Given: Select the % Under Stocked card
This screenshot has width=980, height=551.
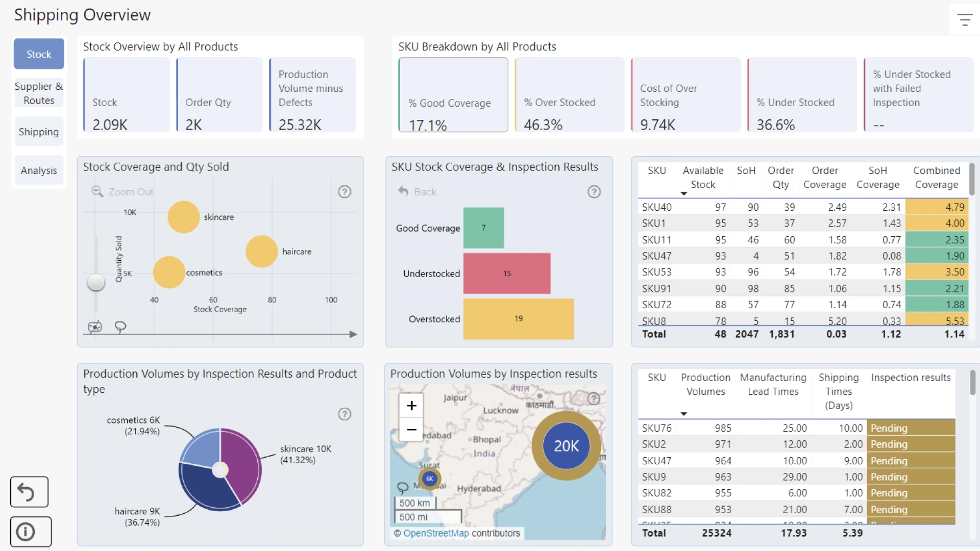Looking at the screenshot, I should tap(802, 95).
